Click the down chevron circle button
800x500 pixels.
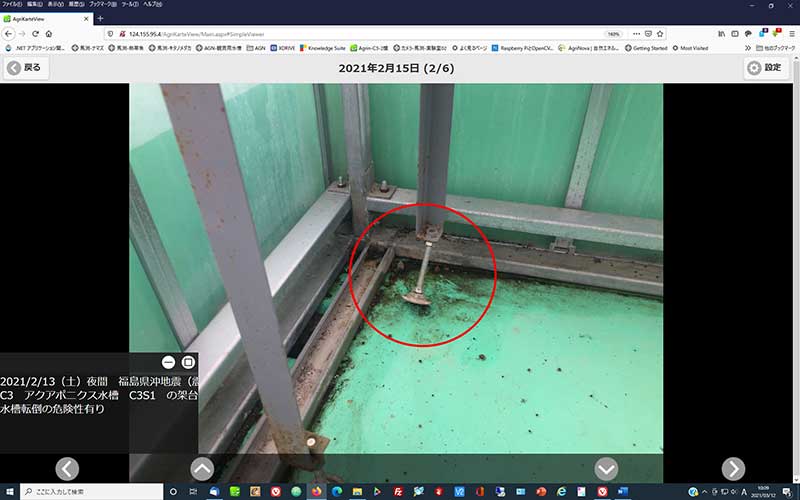click(606, 468)
